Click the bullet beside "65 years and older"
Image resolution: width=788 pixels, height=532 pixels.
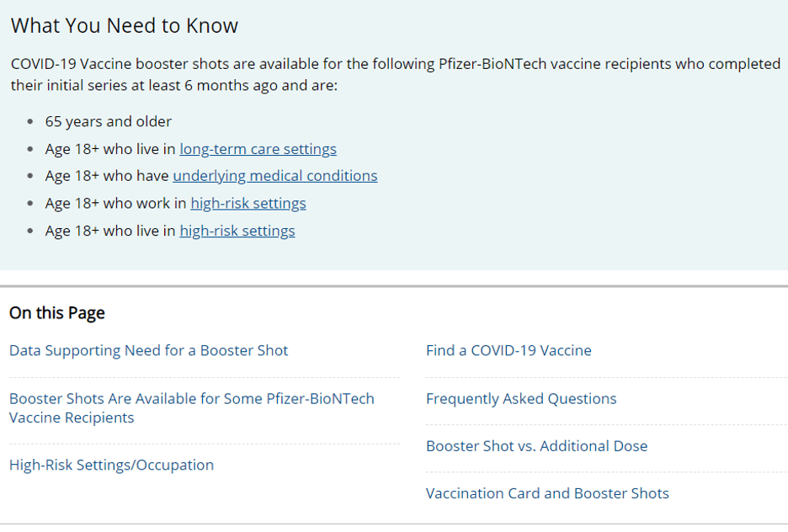pos(30,122)
